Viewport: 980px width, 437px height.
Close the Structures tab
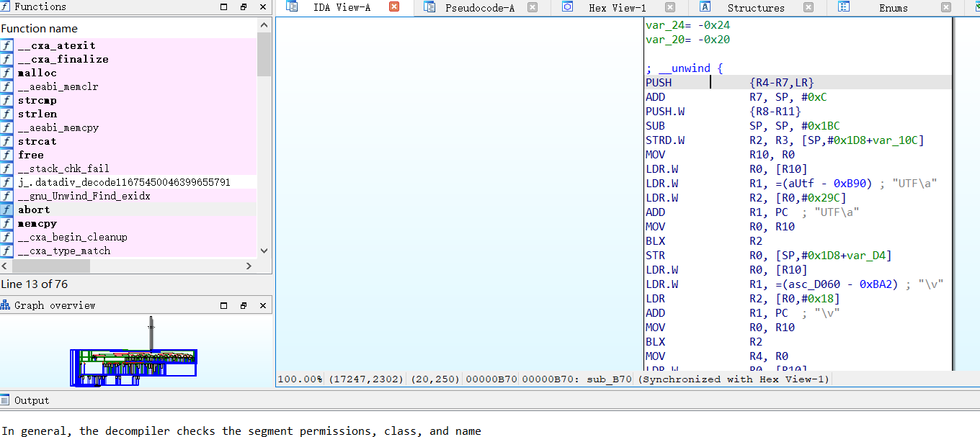(808, 7)
